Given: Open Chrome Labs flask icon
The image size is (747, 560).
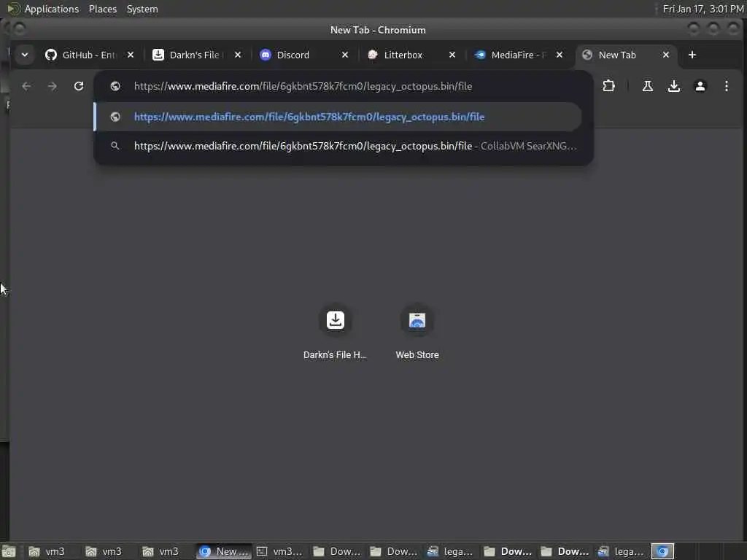Looking at the screenshot, I should [x=648, y=86].
